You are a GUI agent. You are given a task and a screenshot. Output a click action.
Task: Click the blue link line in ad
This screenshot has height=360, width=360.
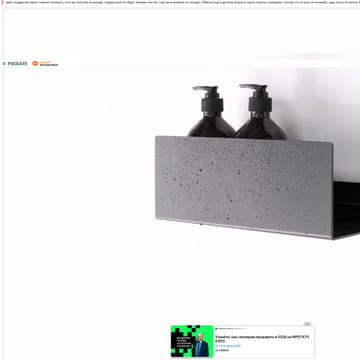(228, 346)
